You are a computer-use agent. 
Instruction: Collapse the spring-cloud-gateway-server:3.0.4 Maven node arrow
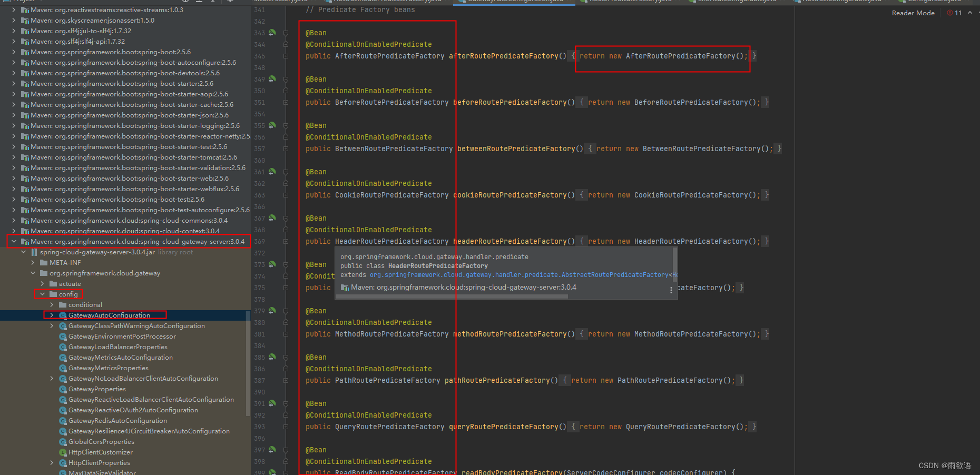(x=14, y=242)
